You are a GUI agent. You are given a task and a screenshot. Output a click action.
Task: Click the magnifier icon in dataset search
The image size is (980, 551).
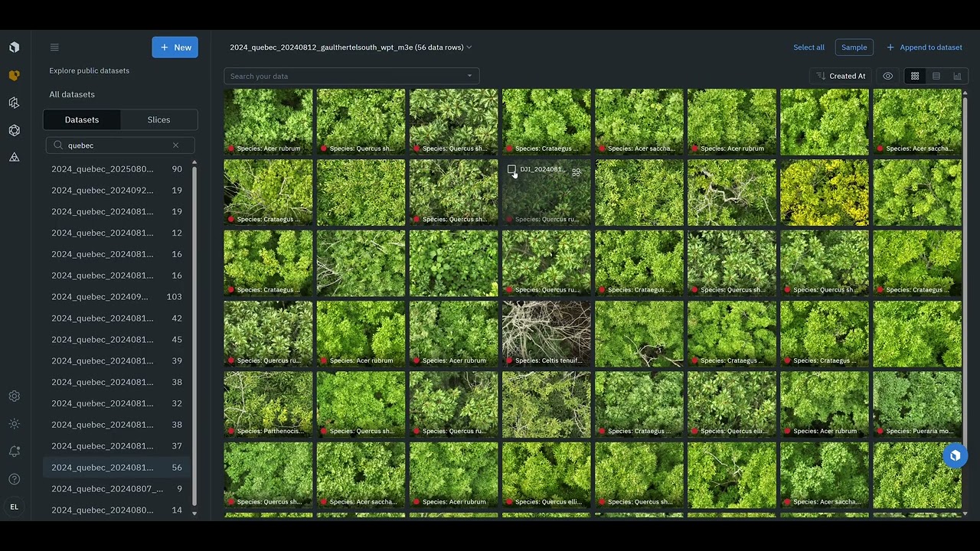coord(58,145)
